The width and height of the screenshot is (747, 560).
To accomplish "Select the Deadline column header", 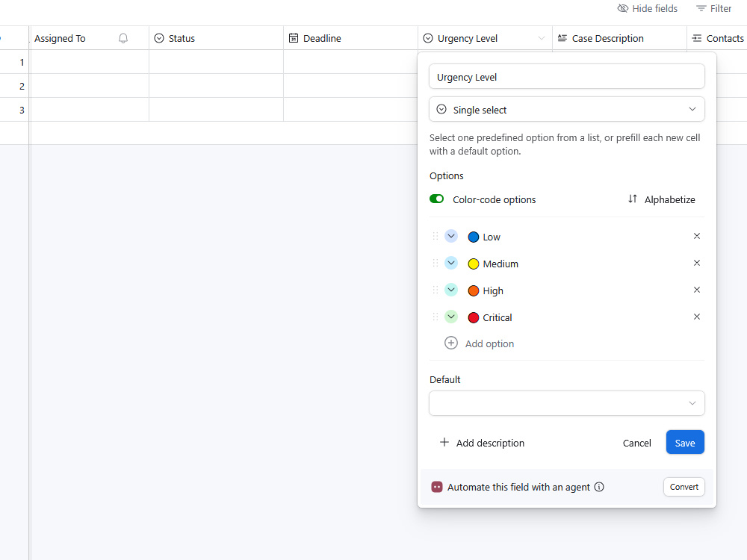I will (350, 38).
